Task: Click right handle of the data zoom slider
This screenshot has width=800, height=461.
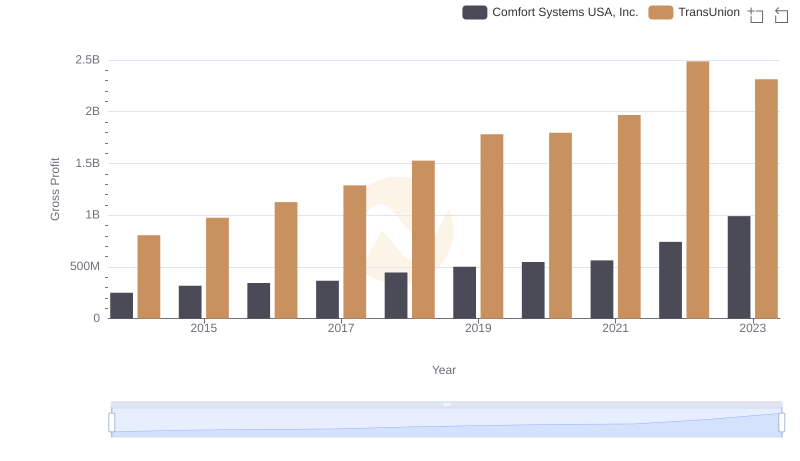Action: click(781, 423)
